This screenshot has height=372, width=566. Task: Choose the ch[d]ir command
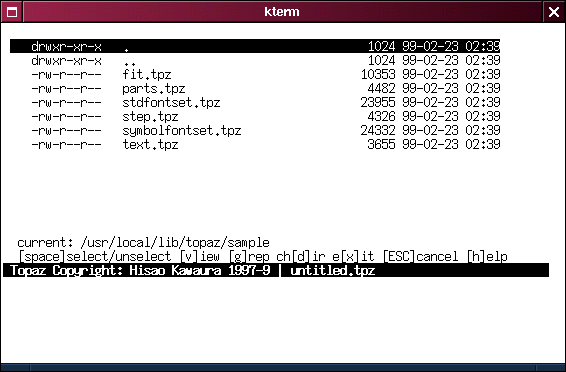point(301,257)
